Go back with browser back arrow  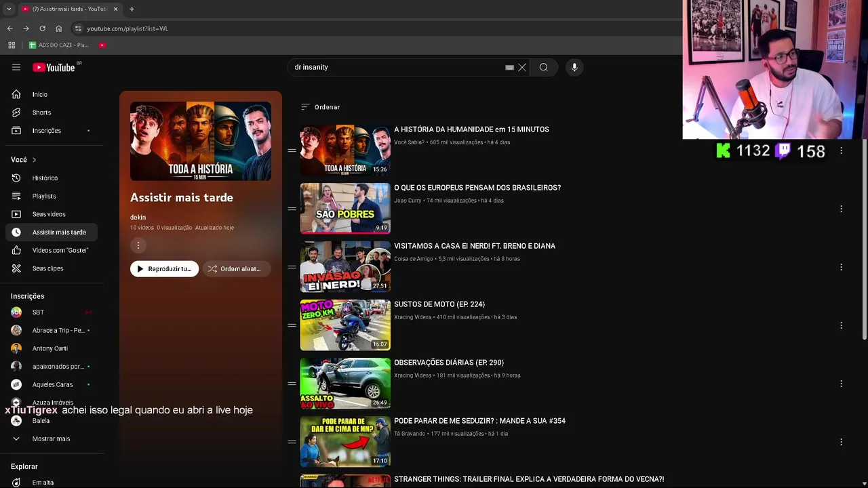pos(9,28)
